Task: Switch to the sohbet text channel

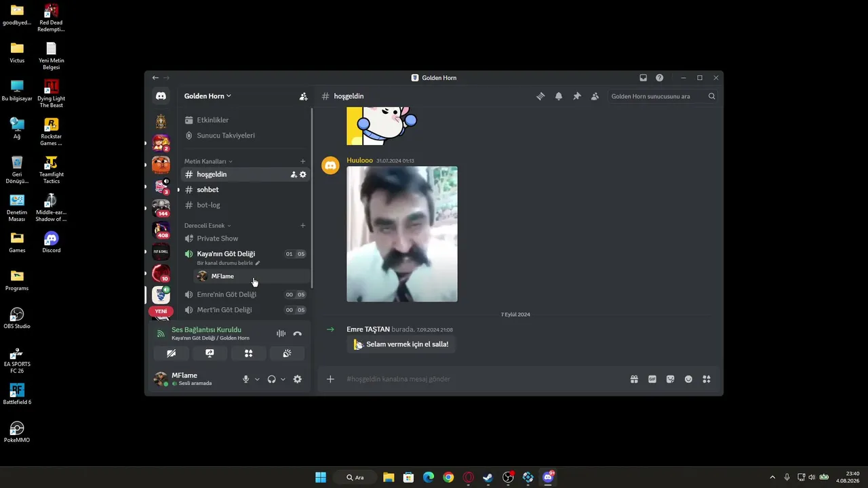Action: point(245,190)
